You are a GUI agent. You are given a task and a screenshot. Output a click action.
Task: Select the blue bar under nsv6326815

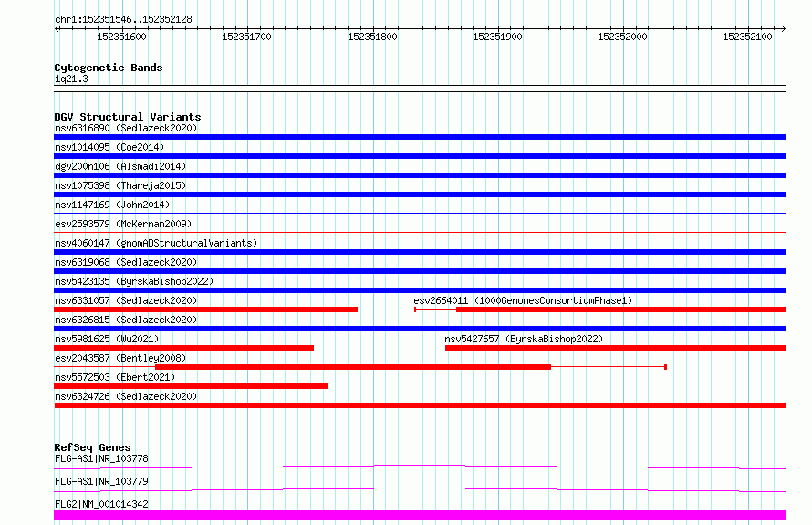pos(420,329)
